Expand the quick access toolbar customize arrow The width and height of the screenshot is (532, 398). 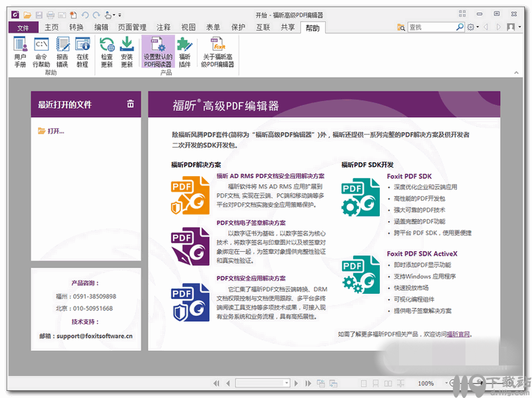click(x=120, y=15)
